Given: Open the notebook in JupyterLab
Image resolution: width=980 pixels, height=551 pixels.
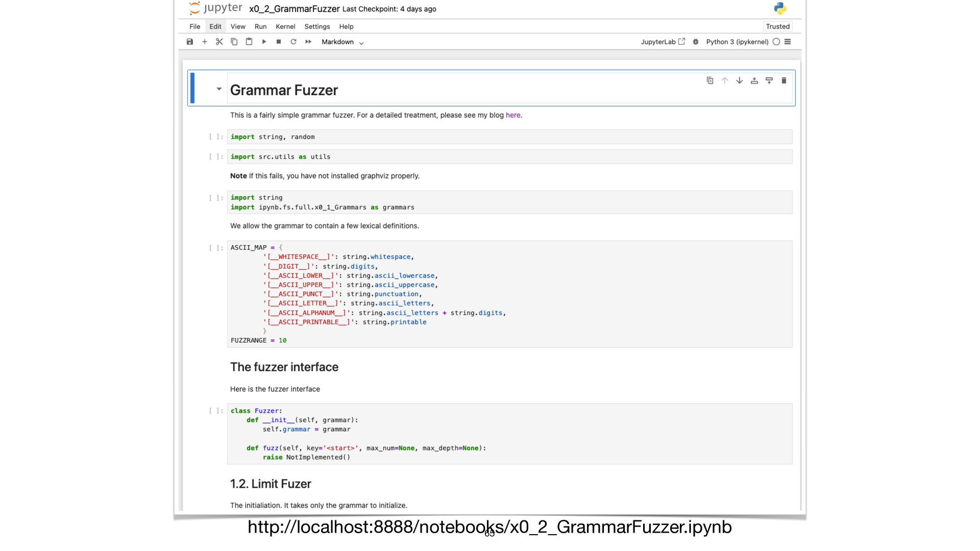Looking at the screenshot, I should click(x=663, y=42).
